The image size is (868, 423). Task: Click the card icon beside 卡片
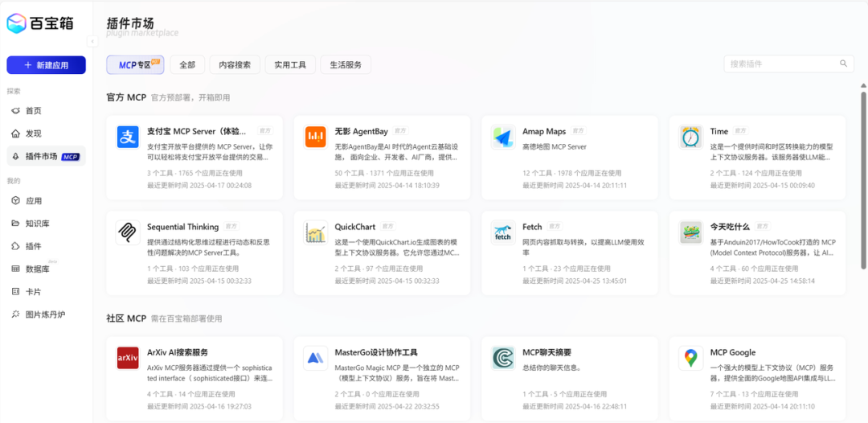tap(15, 292)
